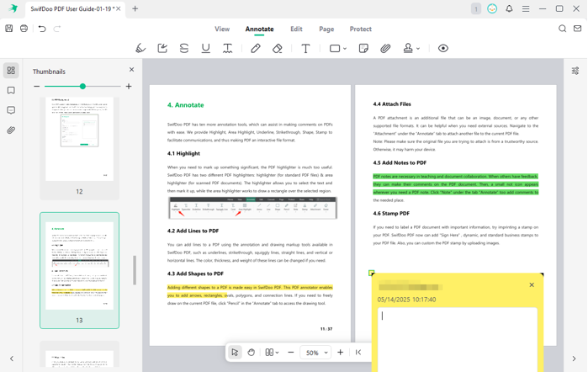Switch to the Protect tab
This screenshot has height=372, width=588.
360,29
